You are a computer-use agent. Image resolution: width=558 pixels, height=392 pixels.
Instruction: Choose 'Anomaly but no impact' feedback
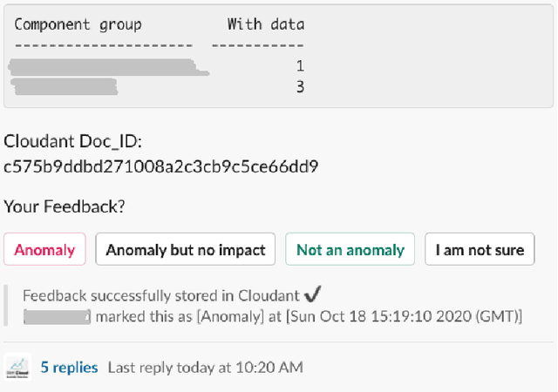(x=186, y=250)
